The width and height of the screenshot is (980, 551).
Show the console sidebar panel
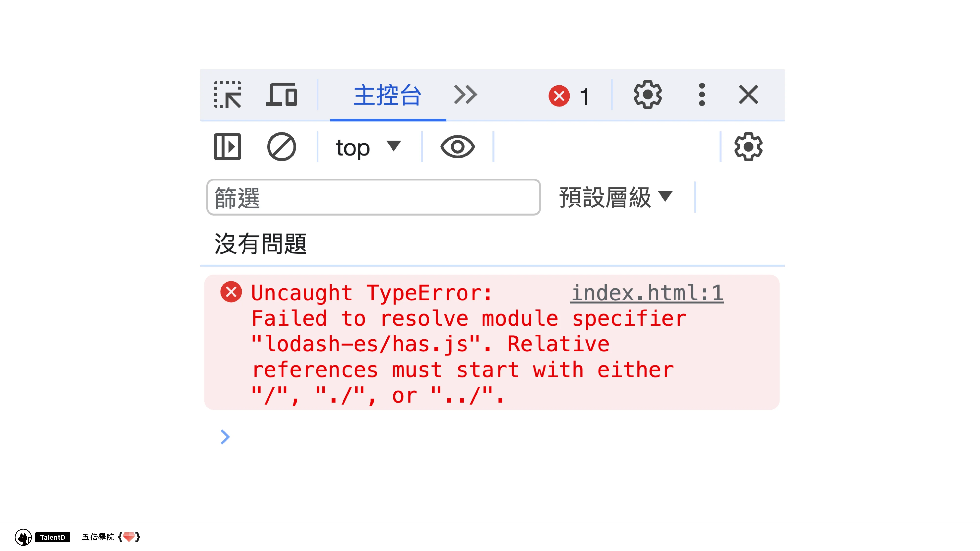coord(227,147)
